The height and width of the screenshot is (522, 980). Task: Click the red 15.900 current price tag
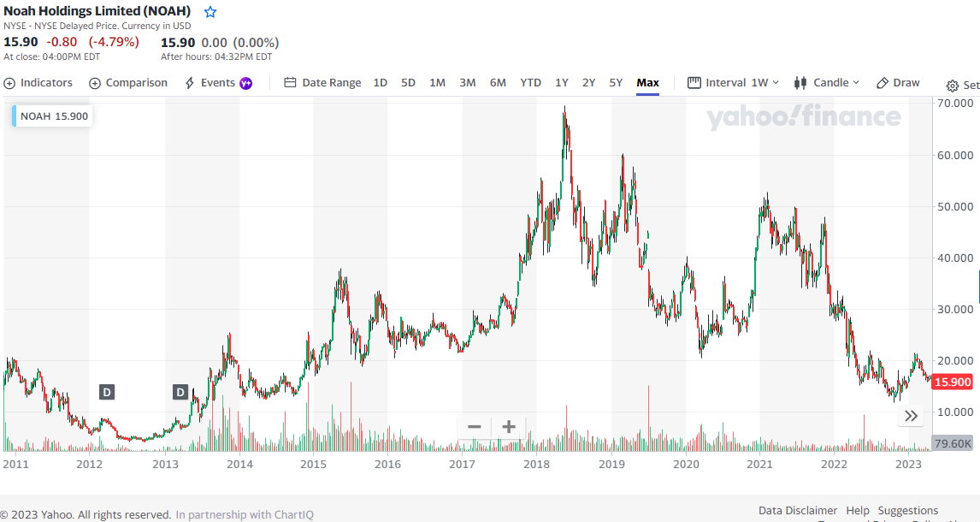(952, 382)
